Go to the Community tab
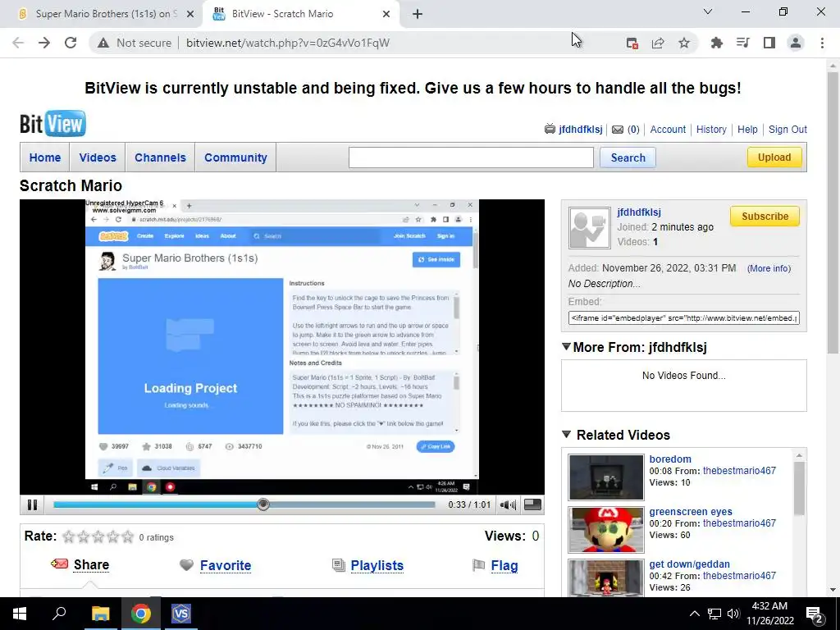Screen dimensions: 840x630 click(235, 157)
